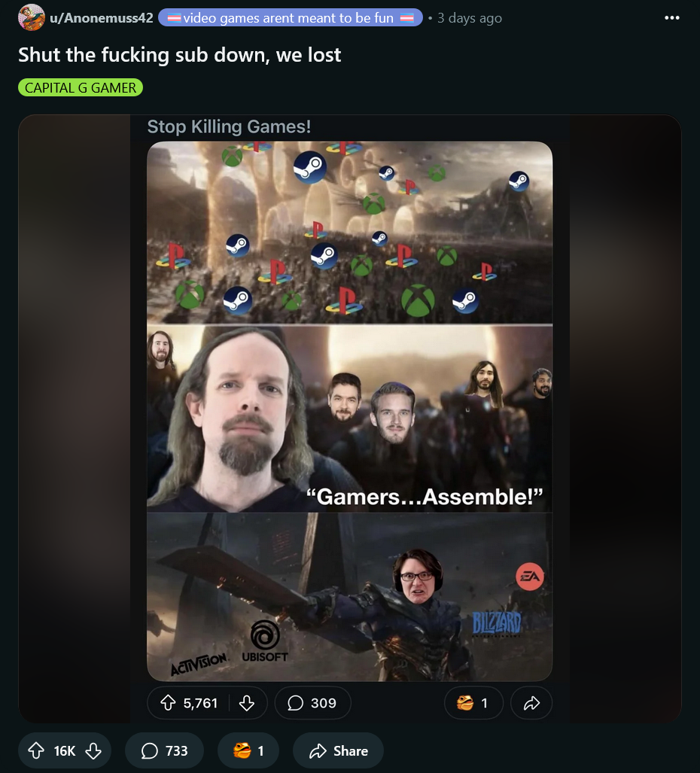
Task: Click the Stop Killing Games! heading
Action: tap(230, 126)
